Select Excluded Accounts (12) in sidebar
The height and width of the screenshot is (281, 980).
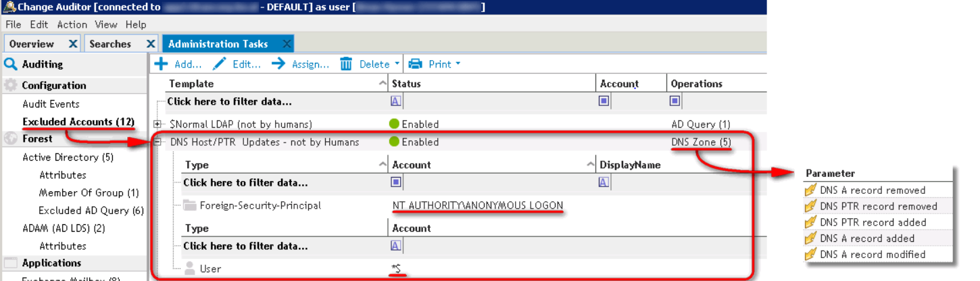(x=78, y=122)
